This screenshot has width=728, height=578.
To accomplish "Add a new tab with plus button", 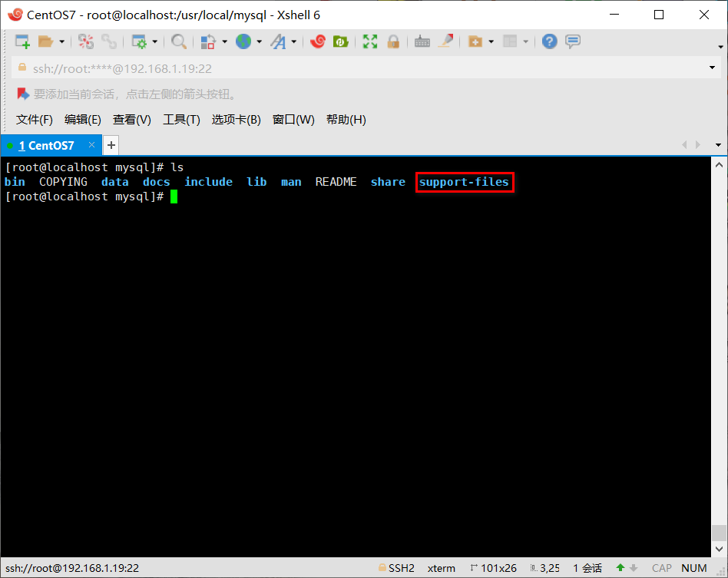I will point(111,145).
